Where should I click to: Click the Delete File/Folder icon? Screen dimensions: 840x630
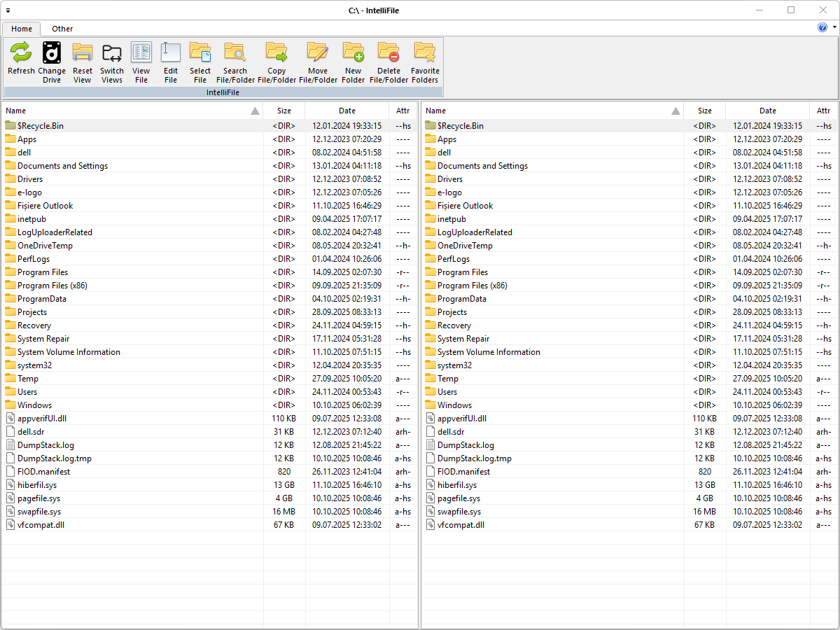coord(388,54)
